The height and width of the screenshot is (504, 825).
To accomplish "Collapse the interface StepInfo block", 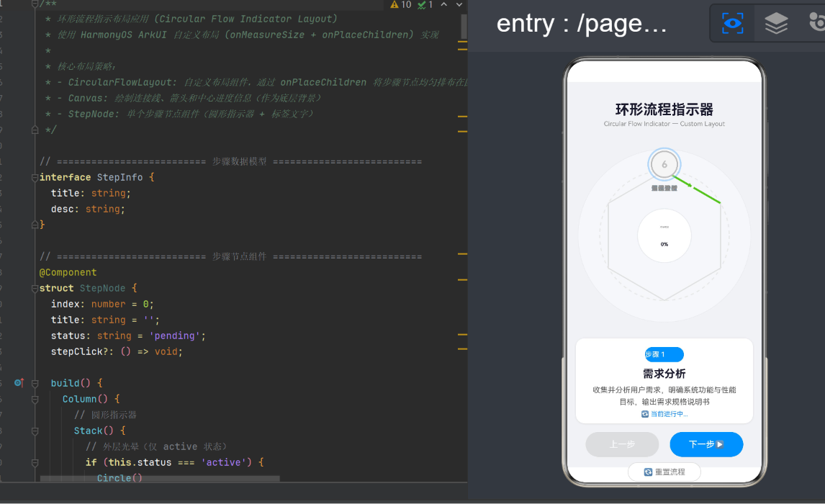I will coord(35,177).
